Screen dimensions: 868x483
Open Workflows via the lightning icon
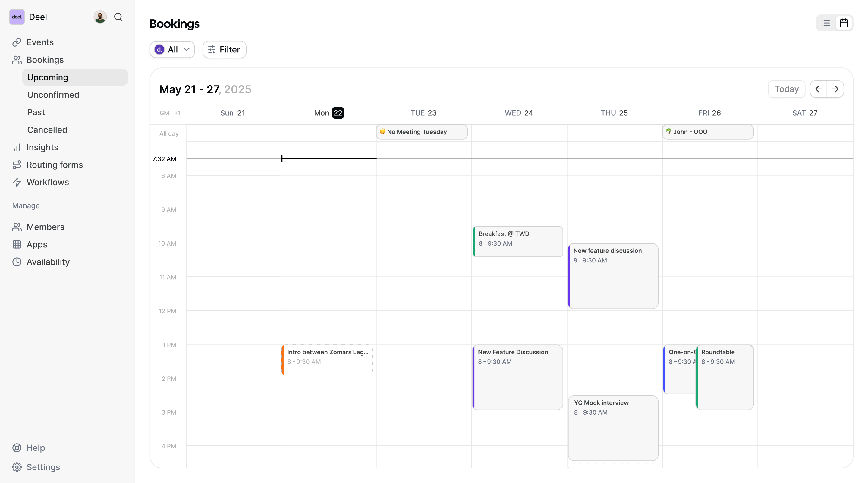[48, 182]
